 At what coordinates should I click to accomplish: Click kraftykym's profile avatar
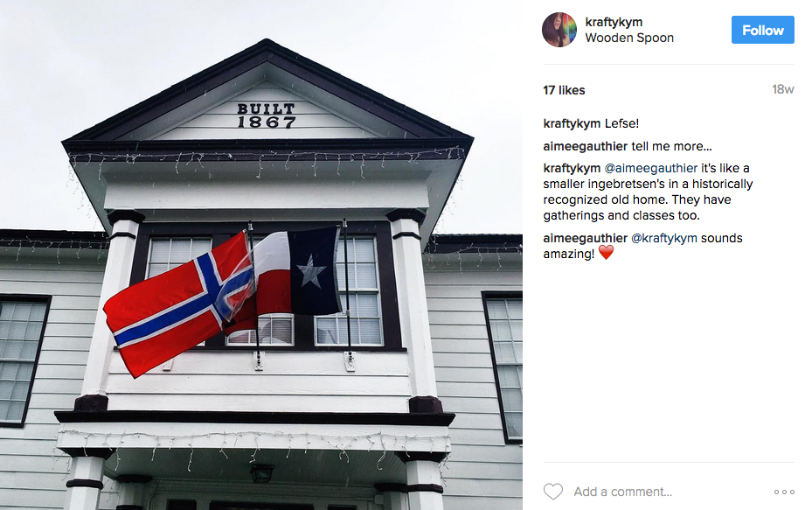coord(559,30)
